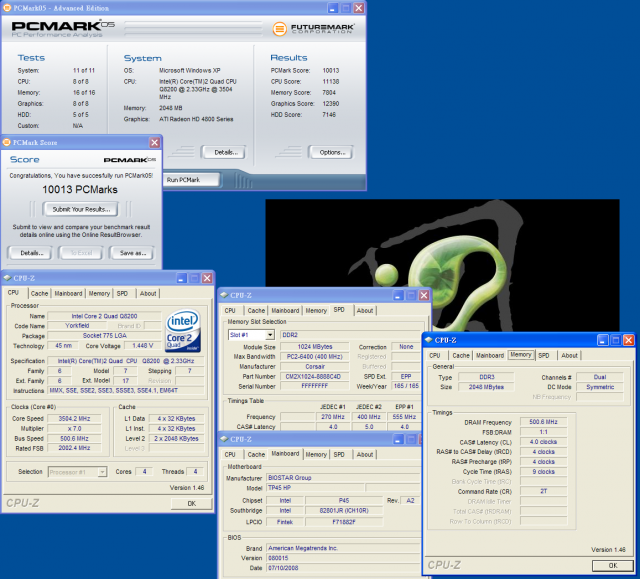The height and width of the screenshot is (579, 640).
Task: Click Submit Your Results button
Action: tap(80, 209)
